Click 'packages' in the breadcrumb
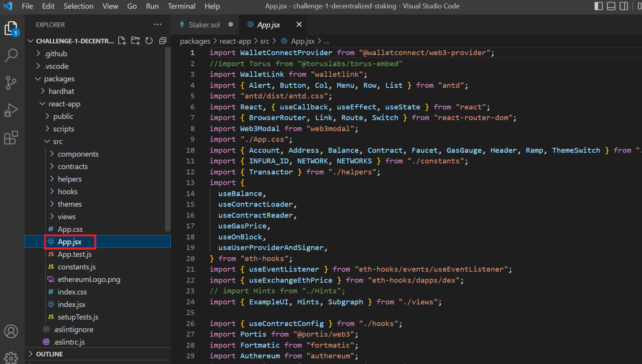This screenshot has width=642, height=364. 195,41
